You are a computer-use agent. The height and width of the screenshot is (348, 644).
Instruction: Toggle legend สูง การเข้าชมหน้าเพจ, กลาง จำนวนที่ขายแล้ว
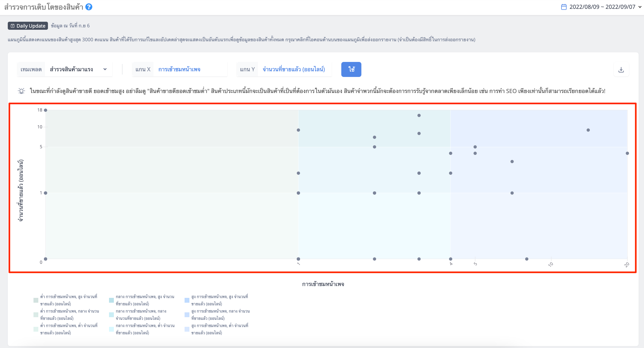click(217, 315)
